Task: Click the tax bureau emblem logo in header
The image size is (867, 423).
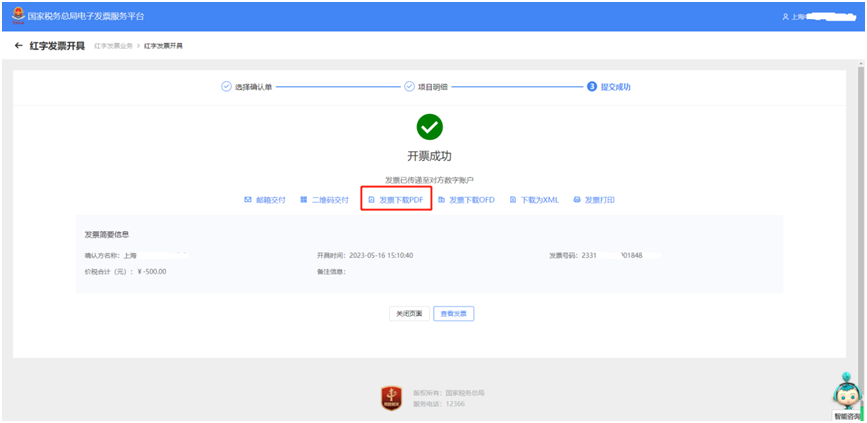Action: point(17,16)
